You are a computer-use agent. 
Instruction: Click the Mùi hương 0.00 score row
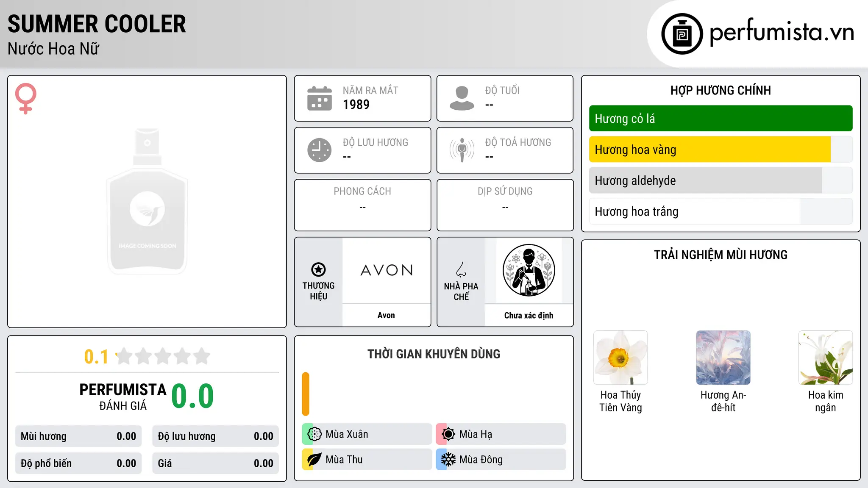(78, 436)
